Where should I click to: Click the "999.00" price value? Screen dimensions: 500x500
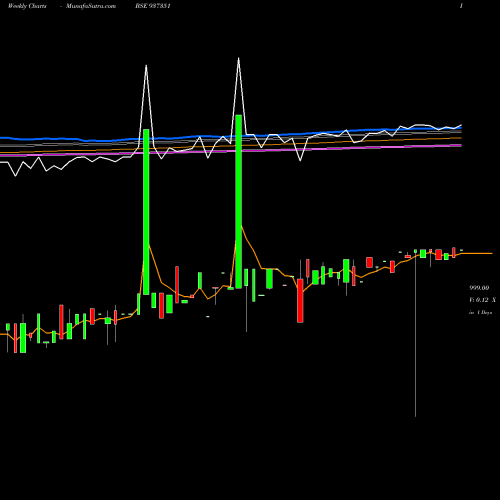coord(479,288)
